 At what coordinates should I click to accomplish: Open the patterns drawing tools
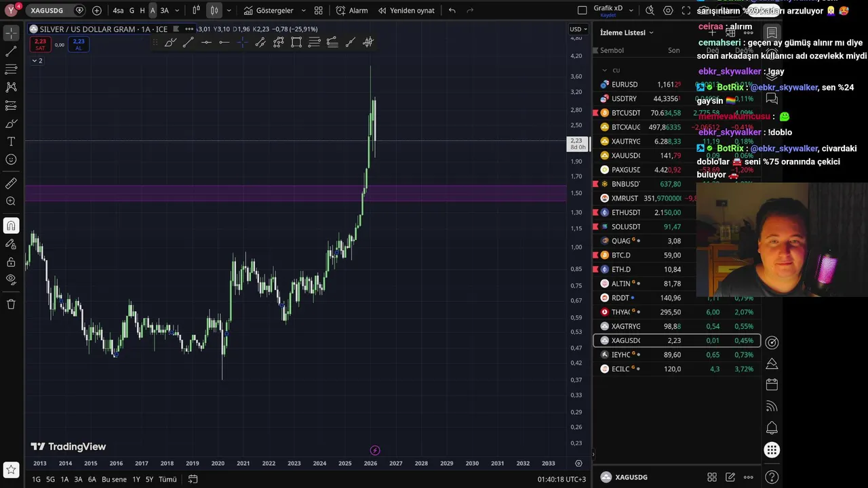(11, 87)
